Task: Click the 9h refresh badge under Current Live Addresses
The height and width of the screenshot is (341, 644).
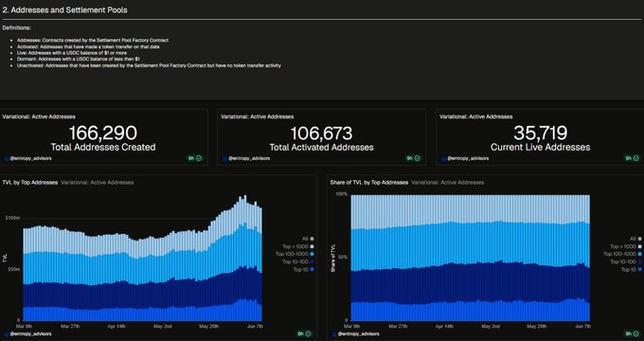Action: (x=632, y=158)
